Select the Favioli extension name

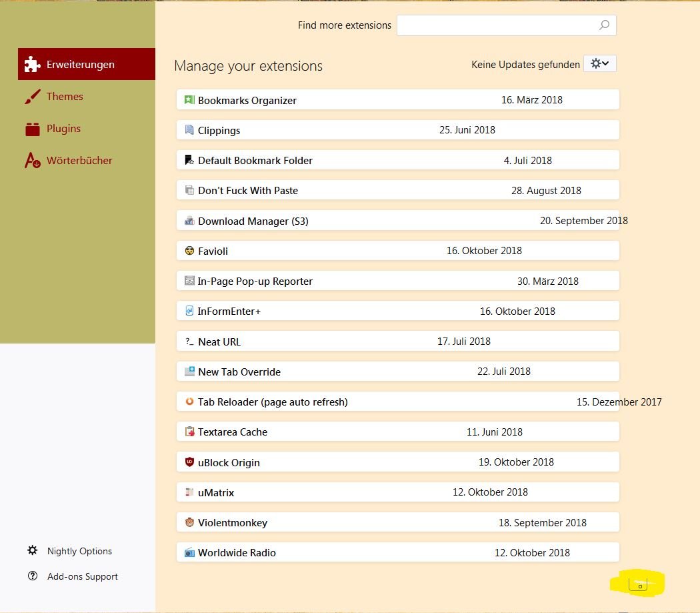213,251
